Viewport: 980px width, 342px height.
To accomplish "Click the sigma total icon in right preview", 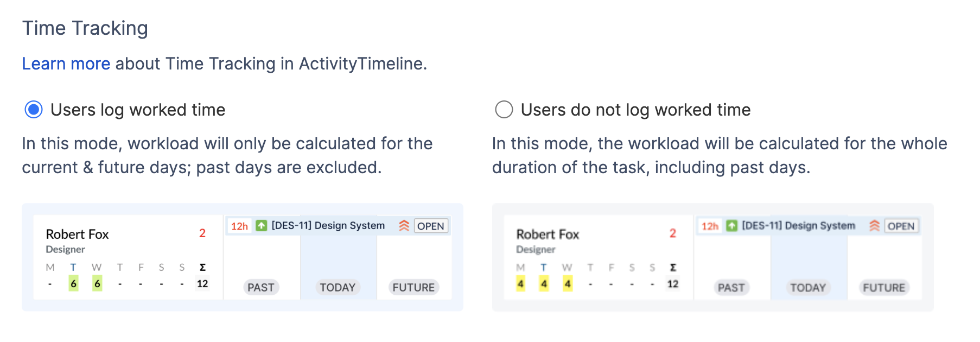I will pos(673,267).
